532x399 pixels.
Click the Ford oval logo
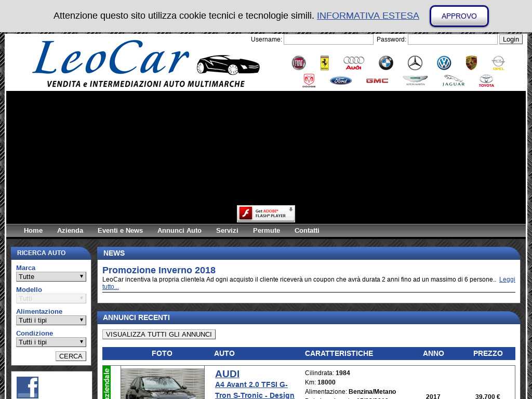tap(341, 81)
